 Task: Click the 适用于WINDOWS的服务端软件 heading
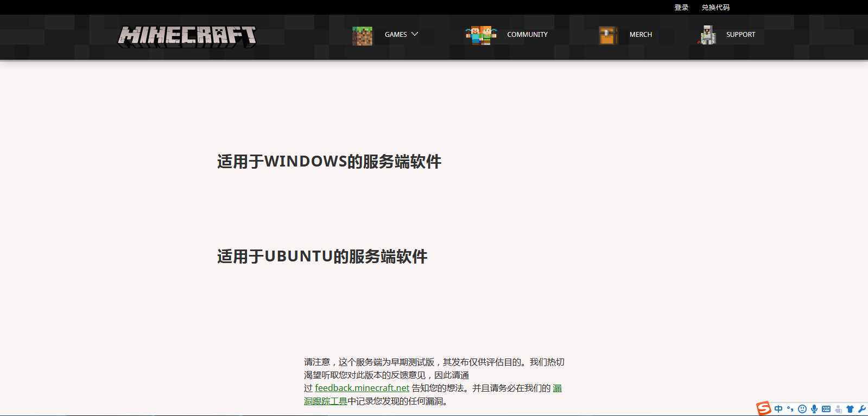point(330,162)
